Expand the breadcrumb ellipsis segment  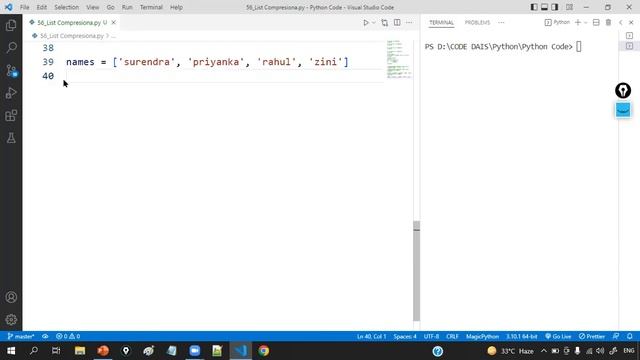113,36
